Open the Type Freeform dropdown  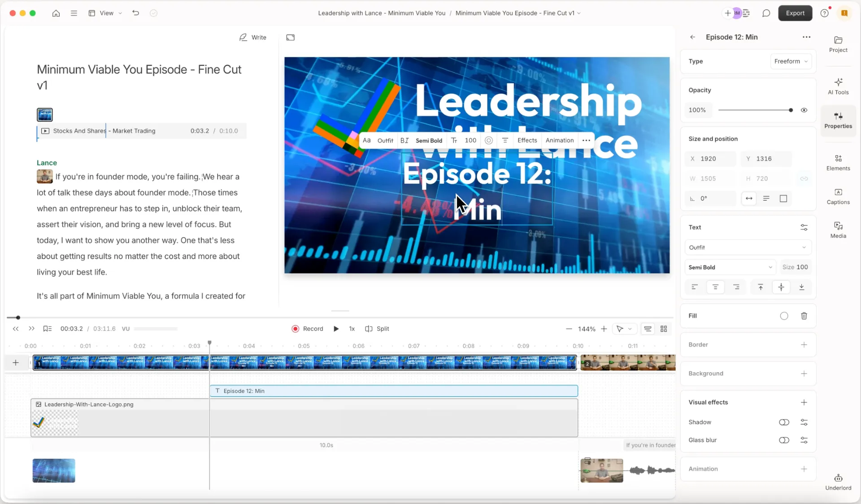point(791,61)
